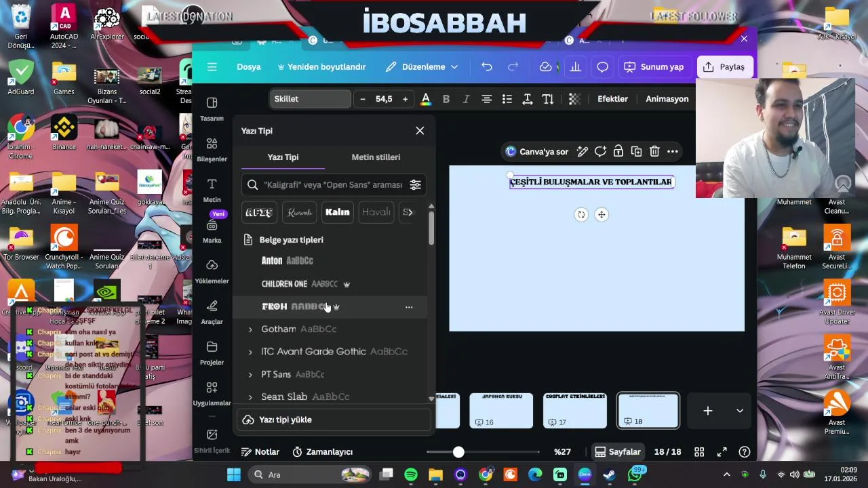Duplicate the selected element
The height and width of the screenshot is (488, 868).
[636, 152]
